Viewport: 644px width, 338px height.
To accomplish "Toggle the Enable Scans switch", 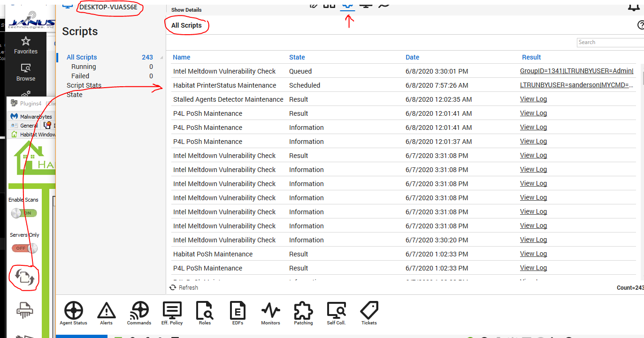I will pos(24,213).
